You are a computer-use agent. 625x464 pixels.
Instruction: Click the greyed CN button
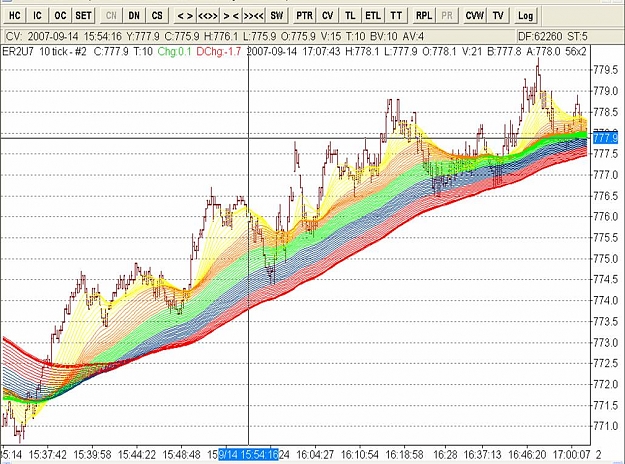tap(111, 16)
